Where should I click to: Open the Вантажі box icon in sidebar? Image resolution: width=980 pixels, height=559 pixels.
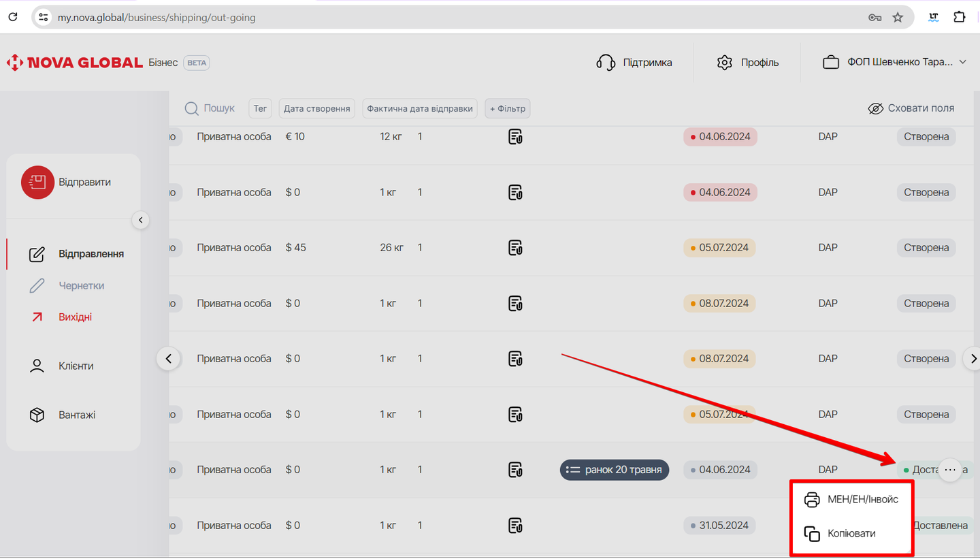point(37,415)
